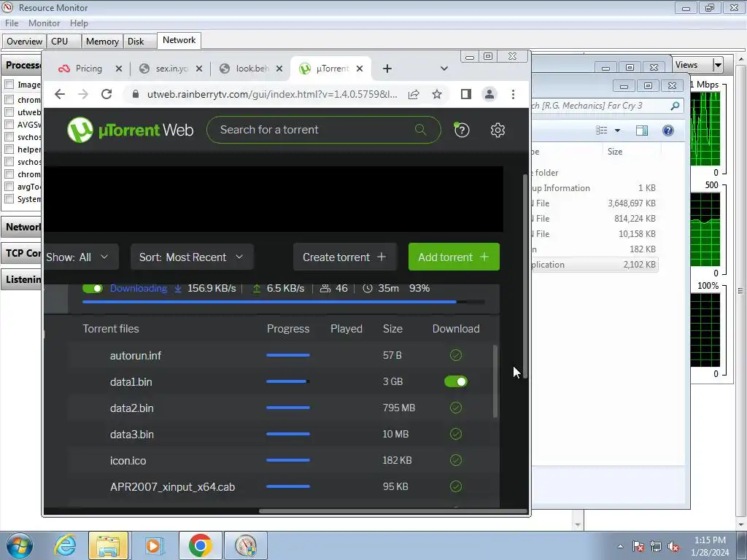Click the volume tray icon
The height and width of the screenshot is (560, 747).
coord(673,547)
